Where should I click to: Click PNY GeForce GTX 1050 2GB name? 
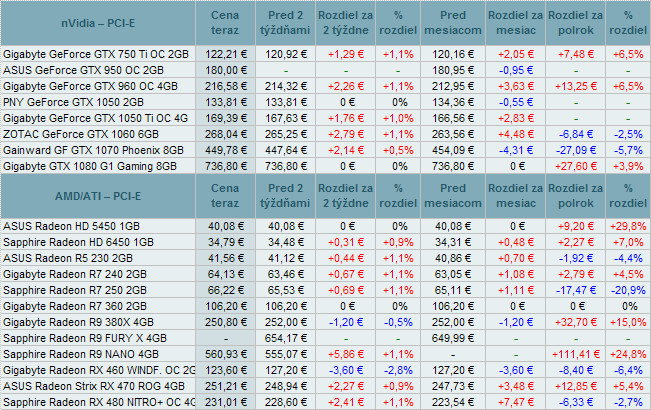73,102
